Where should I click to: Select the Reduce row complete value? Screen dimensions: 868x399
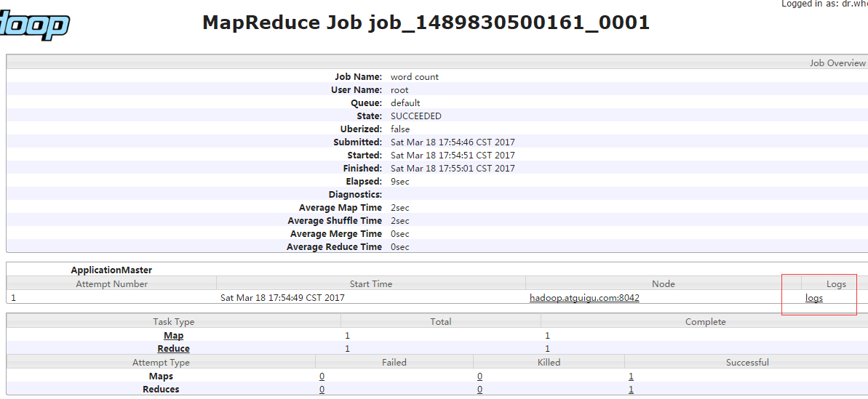pyautogui.click(x=547, y=349)
